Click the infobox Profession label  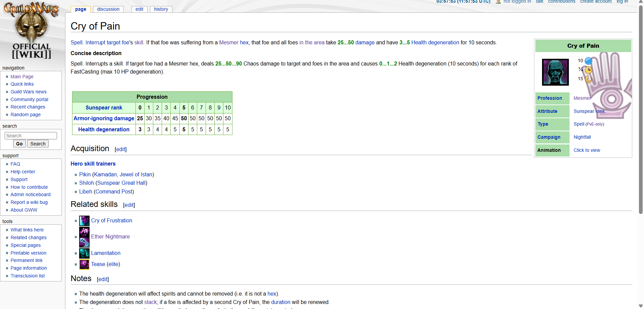click(x=550, y=98)
